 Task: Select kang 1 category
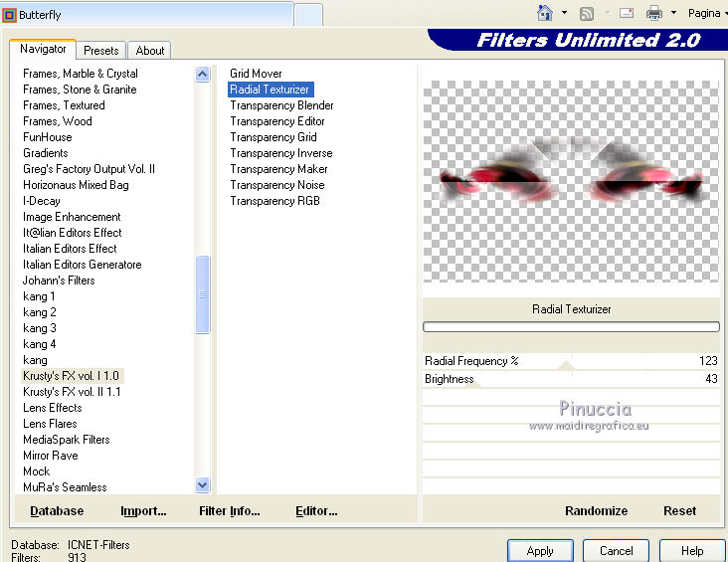pyautogui.click(x=39, y=296)
